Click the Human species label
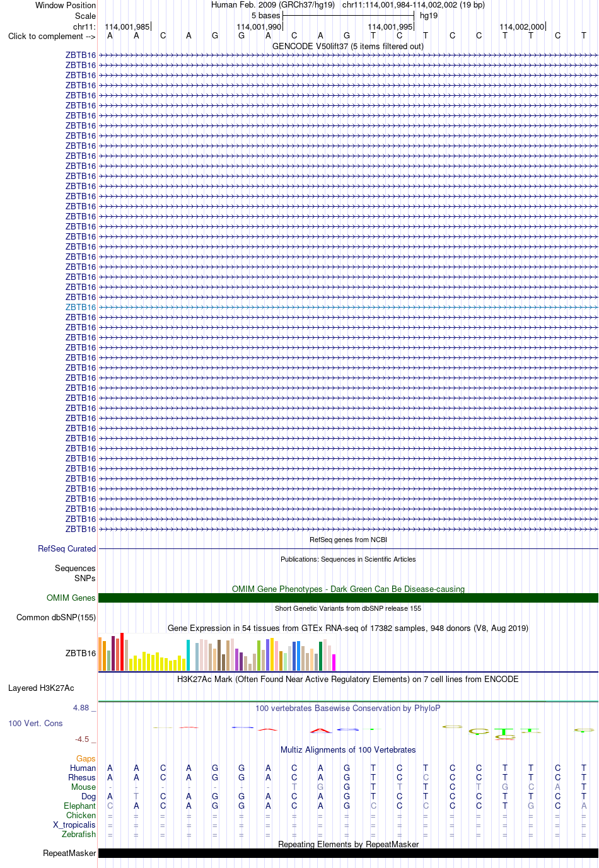The height and width of the screenshot is (868, 599). point(83,768)
